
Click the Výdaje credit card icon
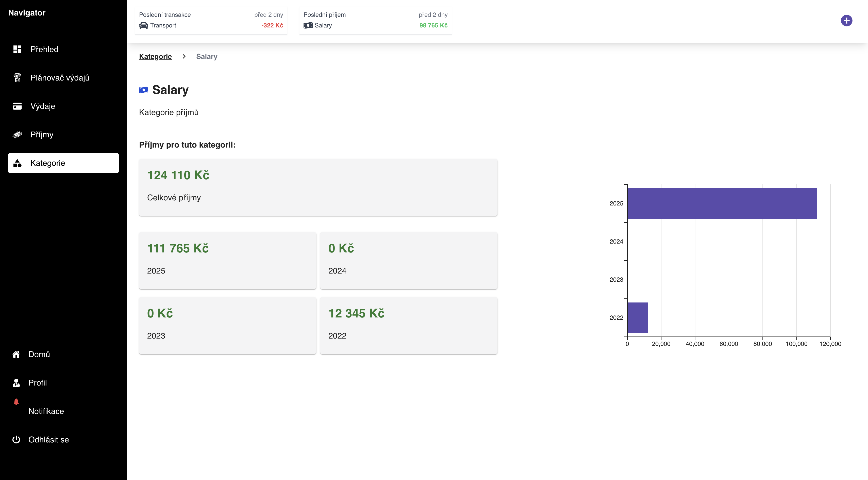coord(17,106)
